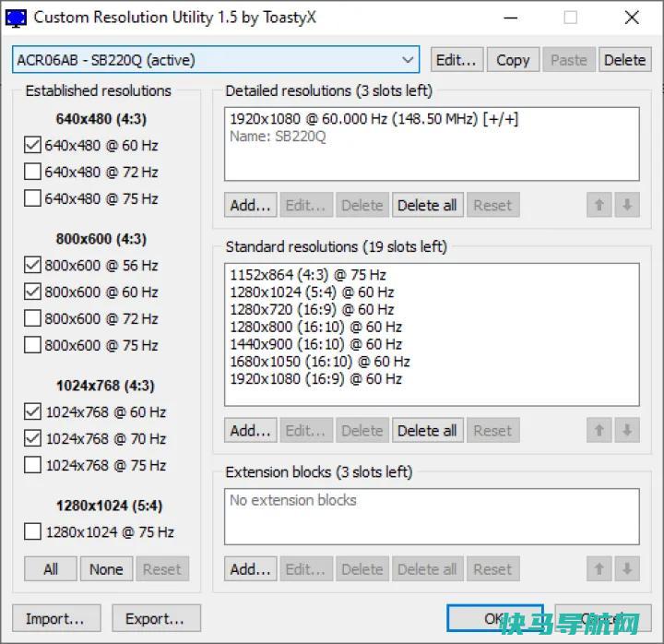Viewport: 664px width, 644px height.
Task: Click Delete all under Extension blocks
Action: click(x=428, y=569)
